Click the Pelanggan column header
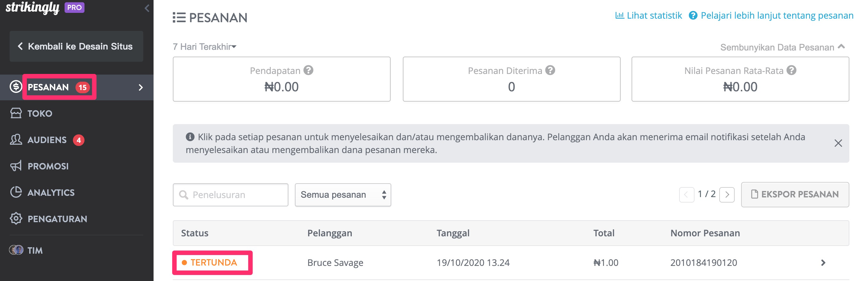Screen dimensions: 868x281 [x=330, y=233]
